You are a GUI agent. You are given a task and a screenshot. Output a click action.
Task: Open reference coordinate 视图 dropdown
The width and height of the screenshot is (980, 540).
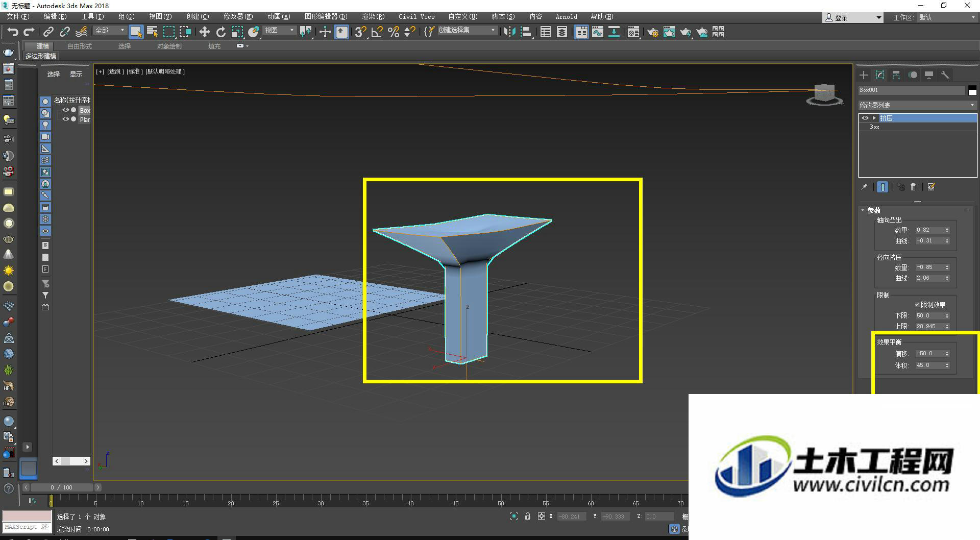tap(280, 31)
